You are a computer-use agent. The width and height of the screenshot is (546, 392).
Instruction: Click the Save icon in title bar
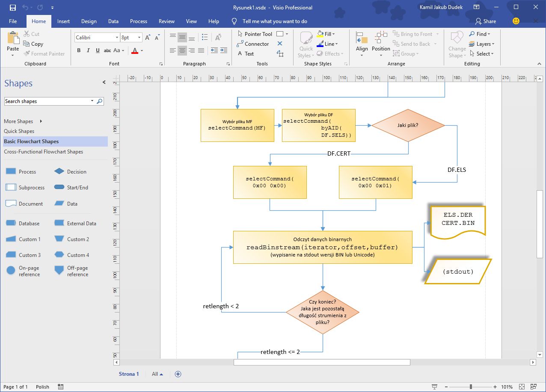point(13,7)
